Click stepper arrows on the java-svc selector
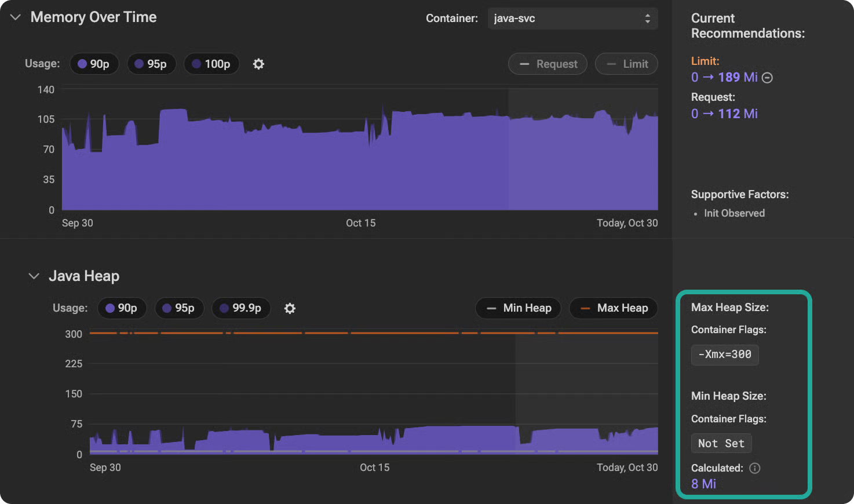The image size is (854, 504). [x=647, y=19]
